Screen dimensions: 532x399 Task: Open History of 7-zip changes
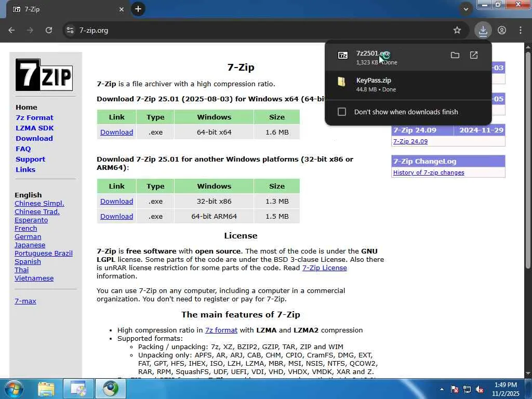click(429, 172)
